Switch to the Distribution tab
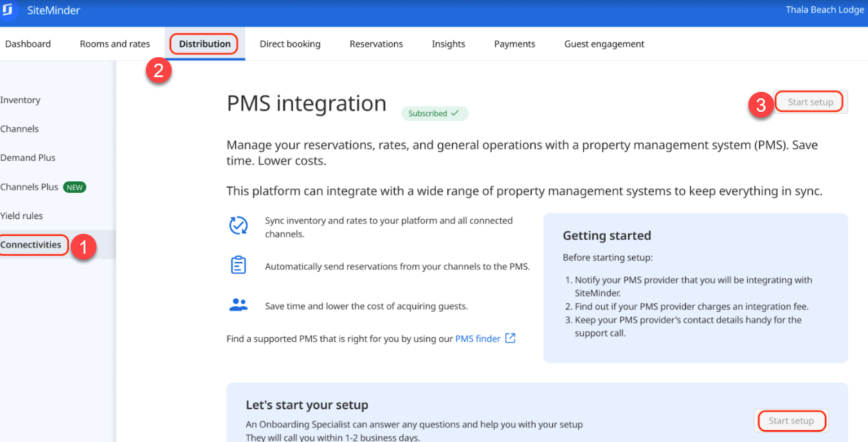The width and height of the screenshot is (868, 442). pos(204,44)
